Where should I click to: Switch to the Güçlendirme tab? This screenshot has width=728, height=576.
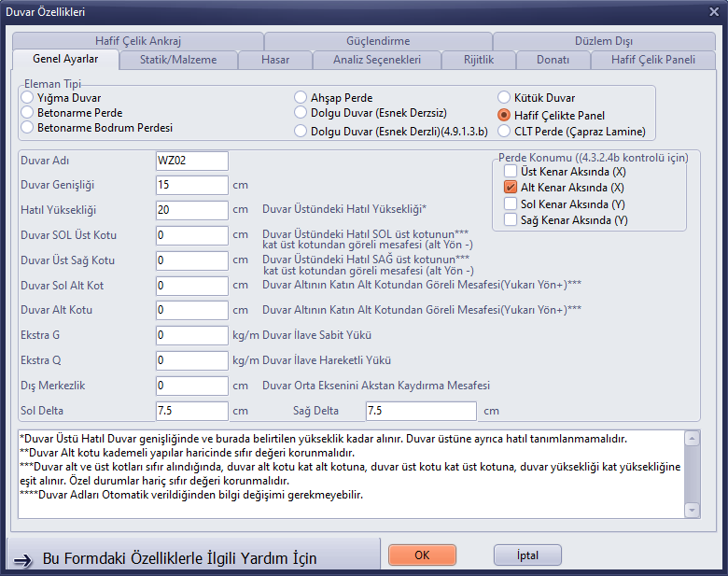[x=378, y=41]
